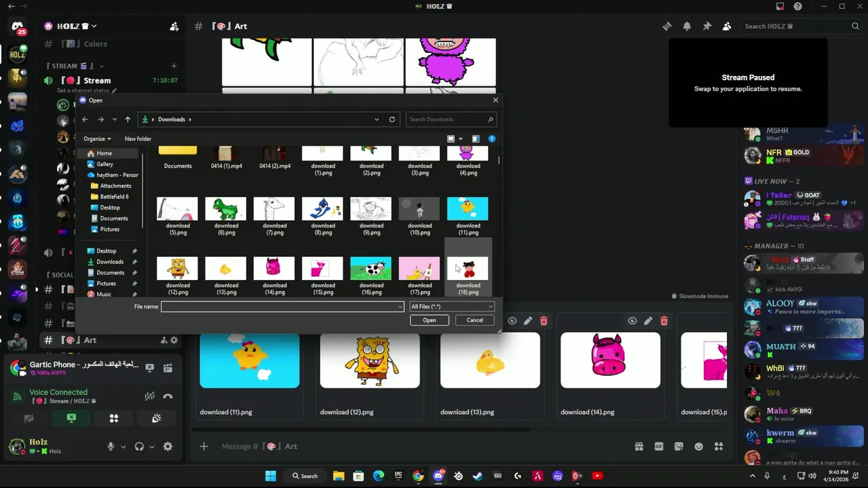Stop watching Gartic Phone stream icon
Screen dimensions: 868x488
149,368
